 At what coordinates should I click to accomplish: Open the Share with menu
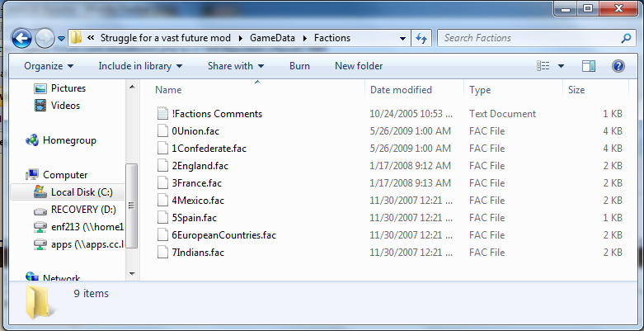(235, 66)
